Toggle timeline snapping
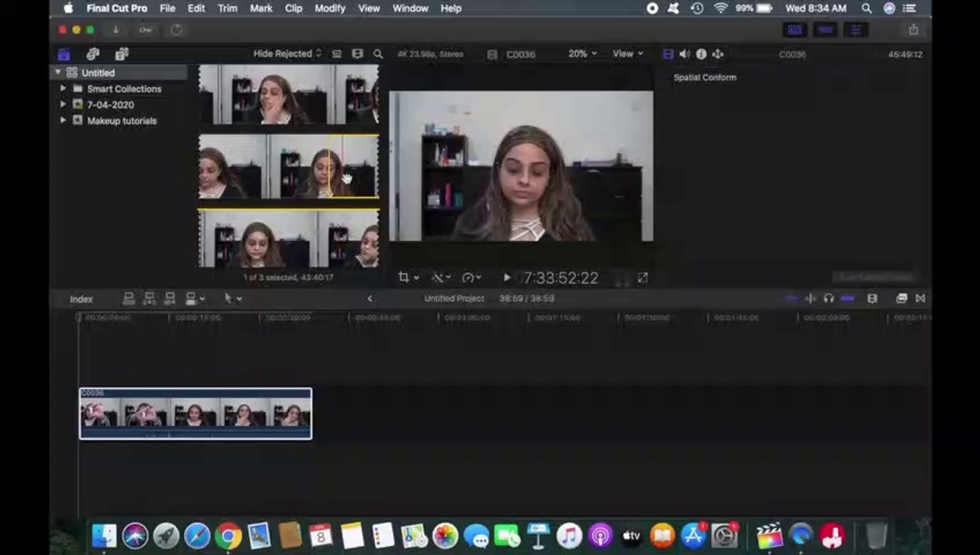Viewport: 980px width, 555px height. [847, 298]
